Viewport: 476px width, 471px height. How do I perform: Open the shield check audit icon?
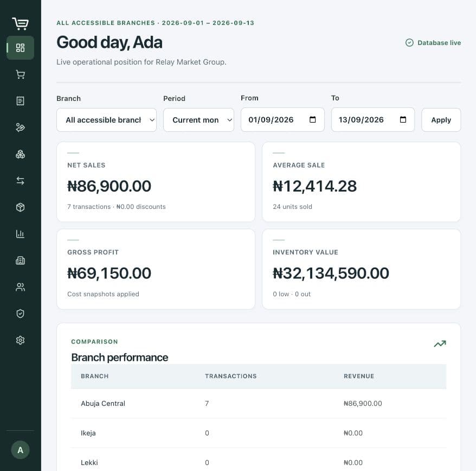[x=21, y=314]
